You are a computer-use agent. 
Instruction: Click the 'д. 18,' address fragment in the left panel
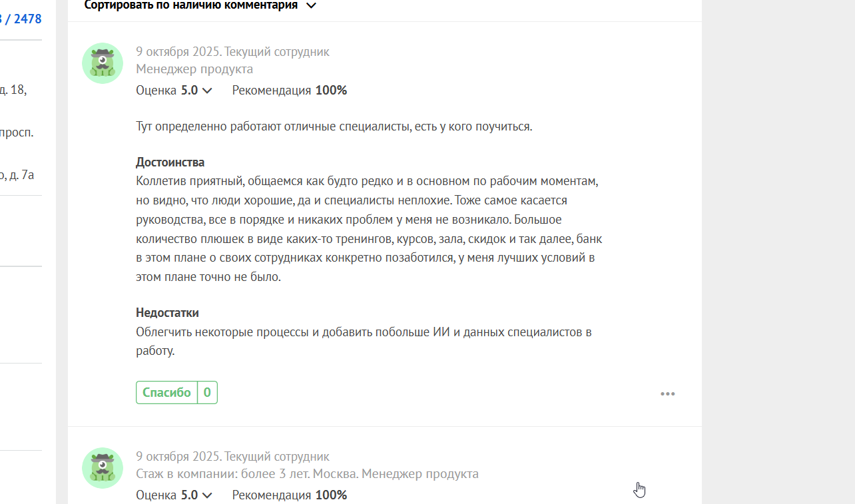[13, 89]
